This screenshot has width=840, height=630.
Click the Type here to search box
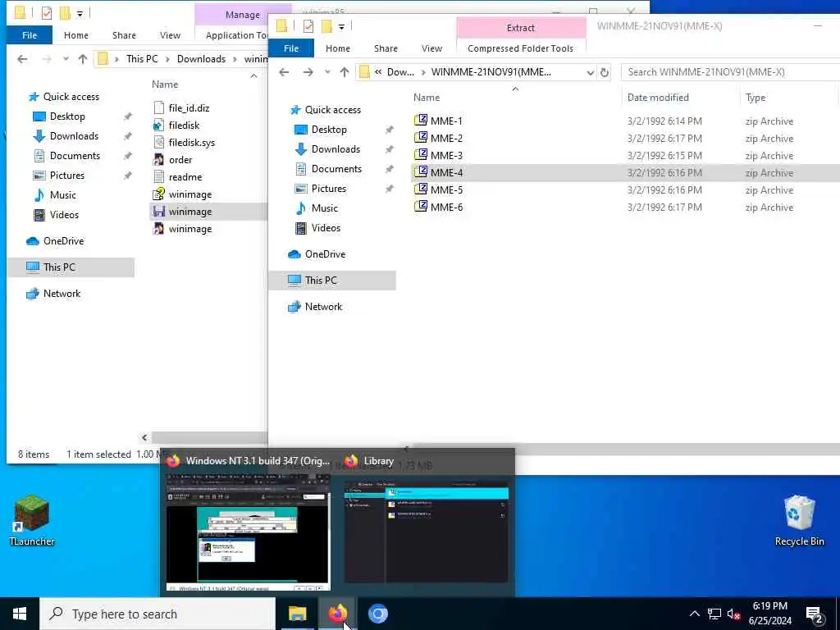coord(157,614)
